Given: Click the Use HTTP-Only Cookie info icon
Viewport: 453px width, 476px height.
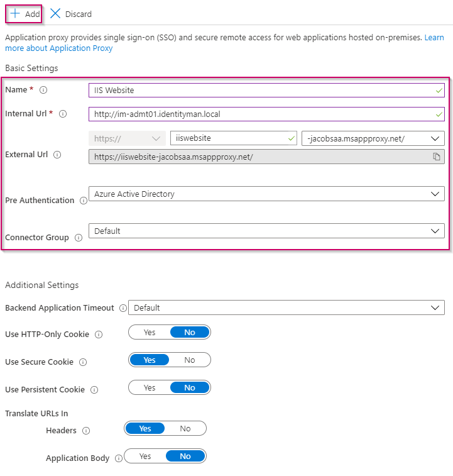Looking at the screenshot, I should coord(99,335).
